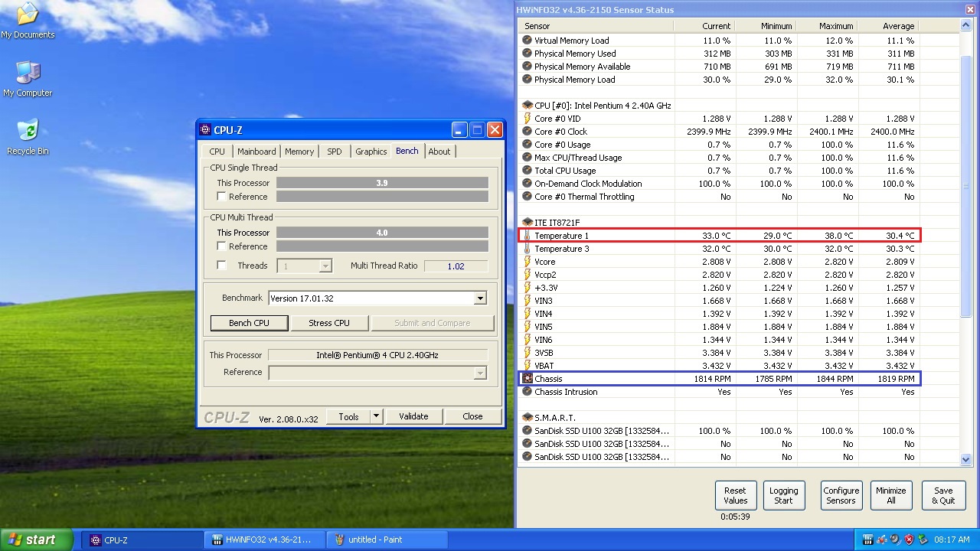Tick the Threads checkbox
Image resolution: width=980 pixels, height=551 pixels.
click(x=222, y=266)
